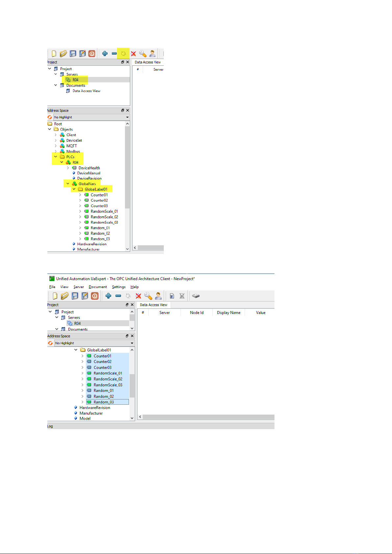Screen dimensions: 392x554
Task: Click the Display Name column header
Action: [x=229, y=313]
